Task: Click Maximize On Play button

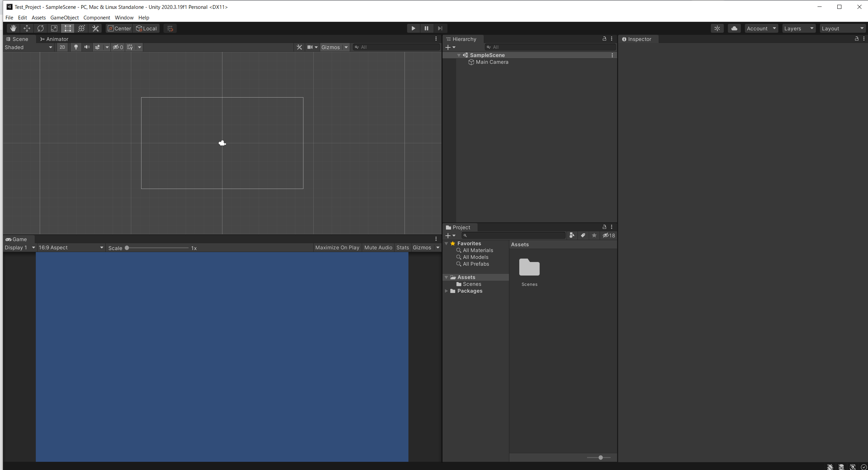Action: tap(337, 247)
